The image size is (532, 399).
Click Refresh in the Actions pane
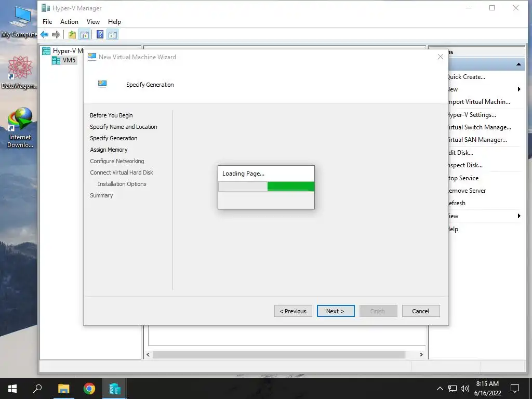pos(457,203)
